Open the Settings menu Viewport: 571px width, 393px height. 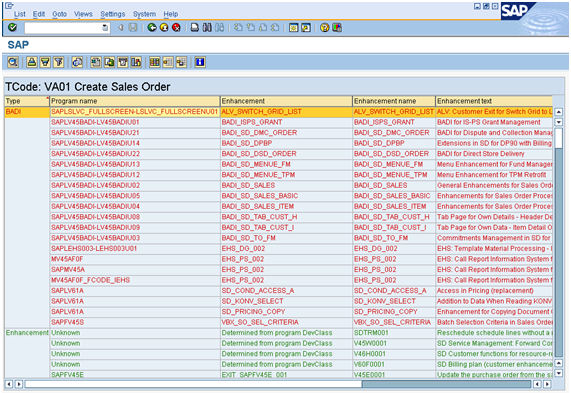(x=113, y=14)
